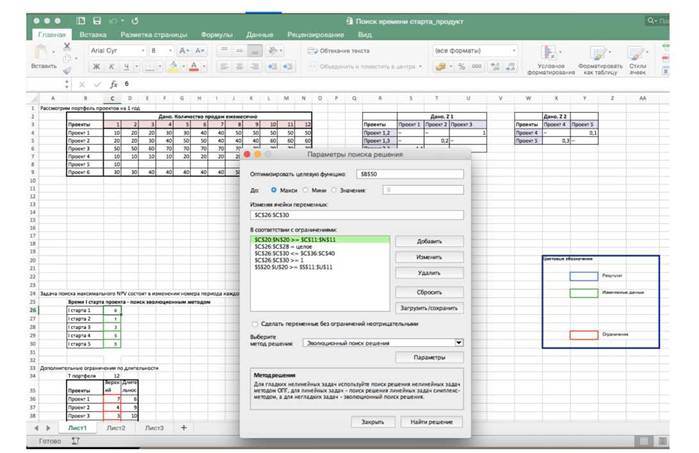Open the Формулы ribbon tab
The image size is (699, 453).
click(x=217, y=34)
